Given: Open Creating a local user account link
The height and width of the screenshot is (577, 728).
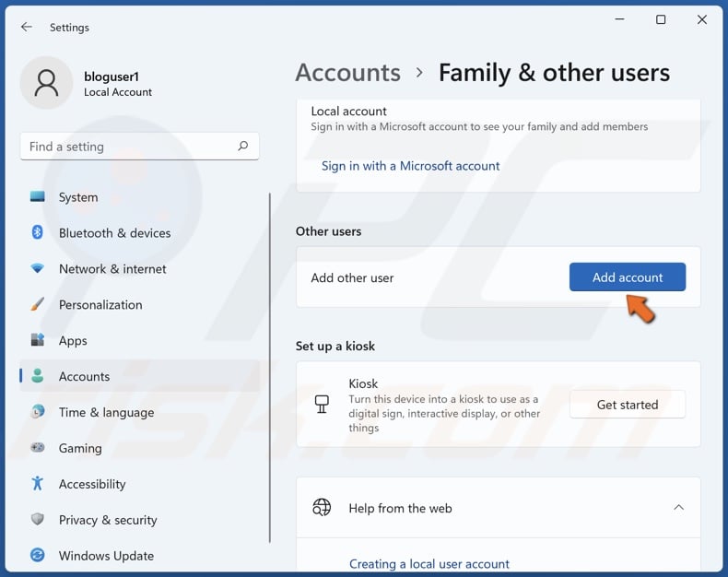Looking at the screenshot, I should tap(429, 563).
